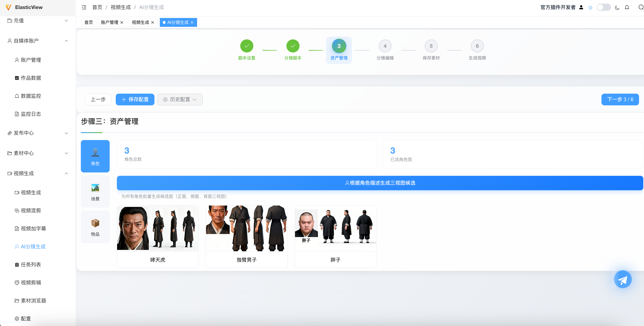
Task: Close the AI分镜生成 tab
Action: [192, 23]
